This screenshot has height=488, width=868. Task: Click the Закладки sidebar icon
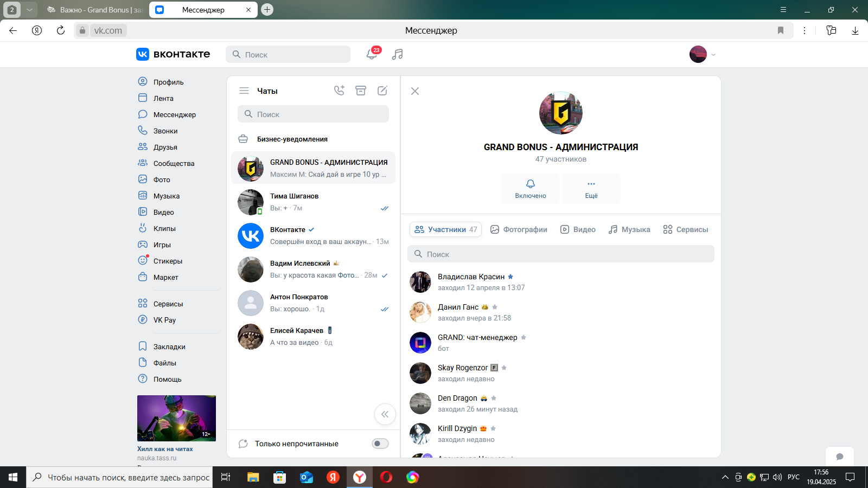[x=143, y=346]
